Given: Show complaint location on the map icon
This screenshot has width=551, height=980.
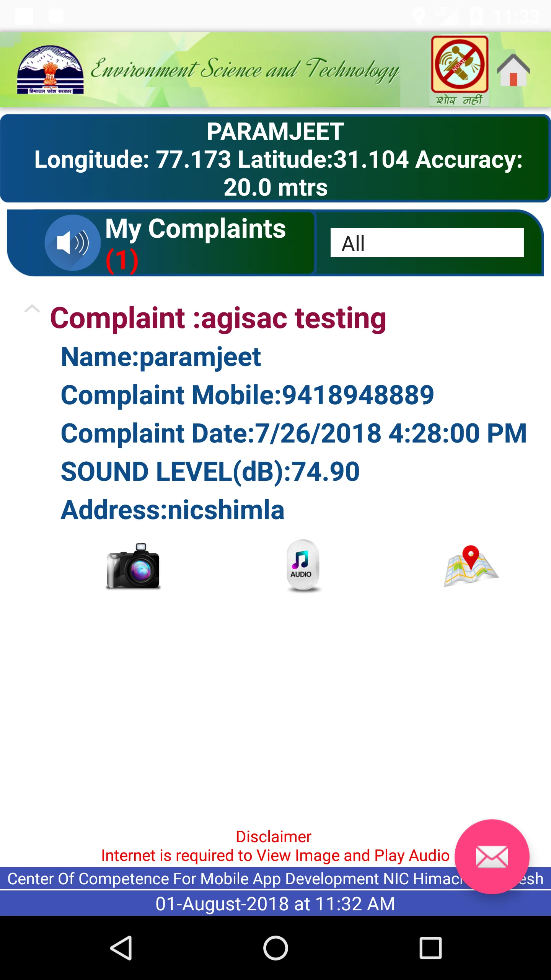Looking at the screenshot, I should point(471,566).
